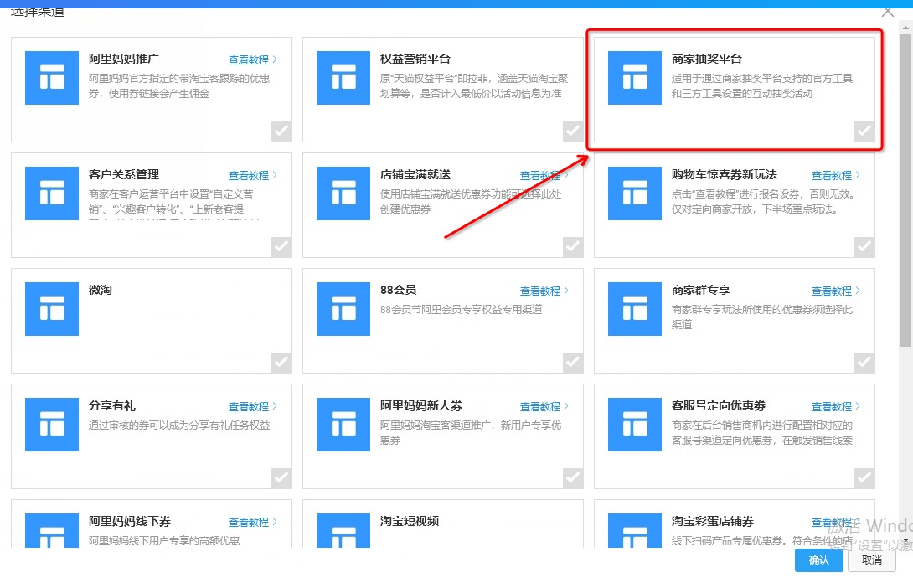Open 查看教程 link for 商家群专享
This screenshot has width=913, height=588.
click(836, 291)
